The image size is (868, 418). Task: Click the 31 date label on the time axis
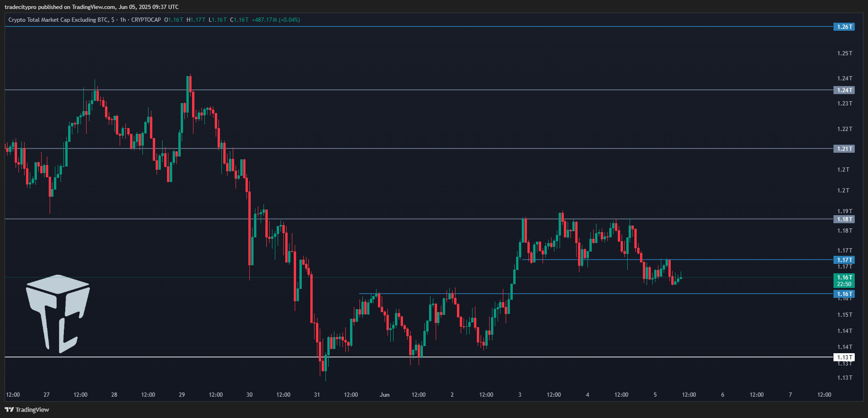317,394
